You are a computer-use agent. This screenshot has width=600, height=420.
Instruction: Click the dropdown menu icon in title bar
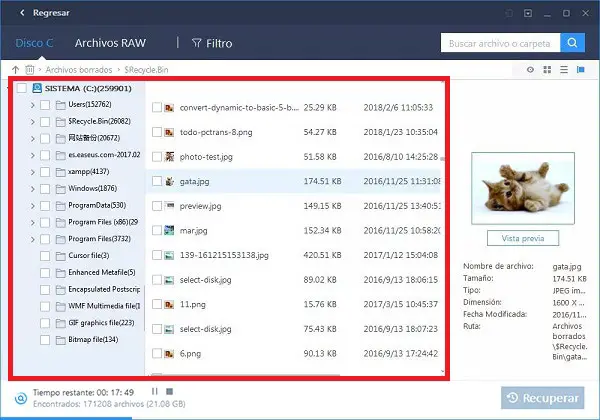point(528,13)
